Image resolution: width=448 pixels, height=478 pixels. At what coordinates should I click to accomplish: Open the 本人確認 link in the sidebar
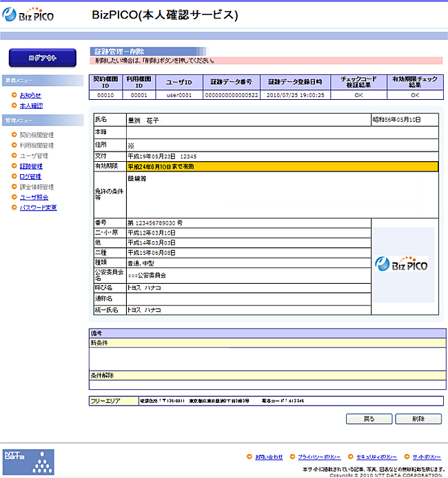pos(31,105)
